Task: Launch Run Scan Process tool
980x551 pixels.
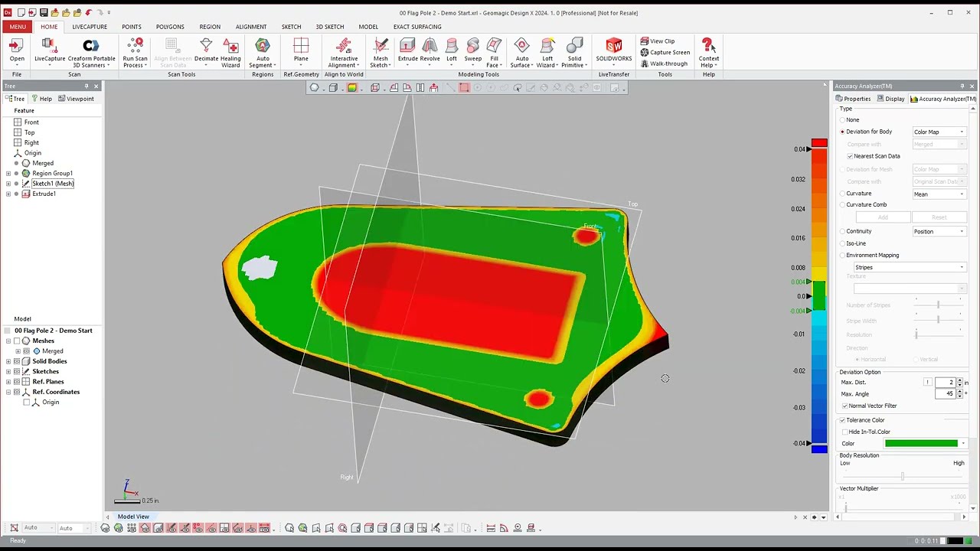Action: pyautogui.click(x=135, y=52)
